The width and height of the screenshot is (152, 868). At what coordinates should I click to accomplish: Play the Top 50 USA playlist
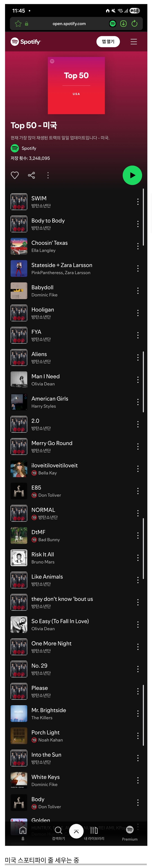[132, 175]
